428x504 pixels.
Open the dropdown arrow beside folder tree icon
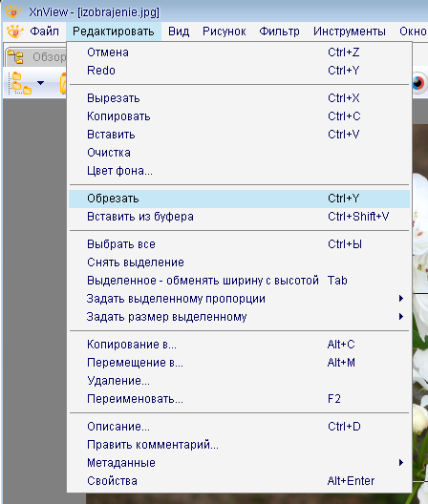40,83
